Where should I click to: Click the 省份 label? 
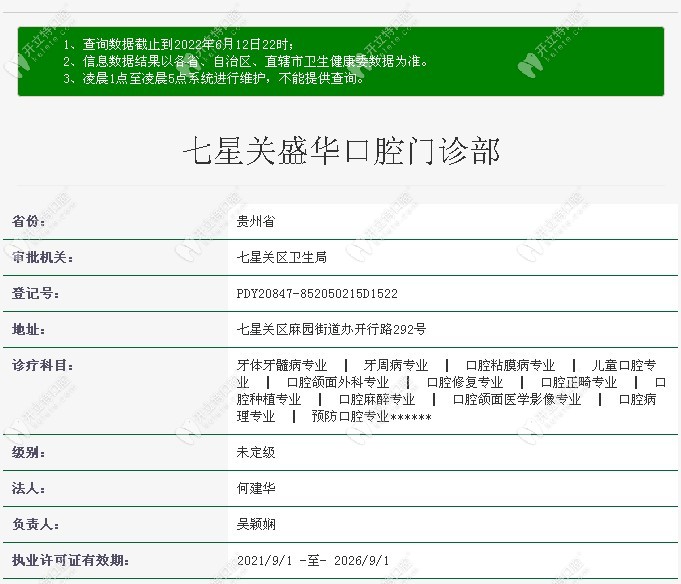pos(29,221)
